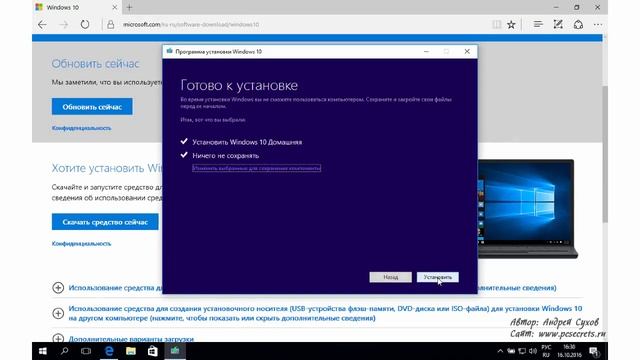Open Action Center notifications icon
640x360 pixels.
tap(594, 351)
